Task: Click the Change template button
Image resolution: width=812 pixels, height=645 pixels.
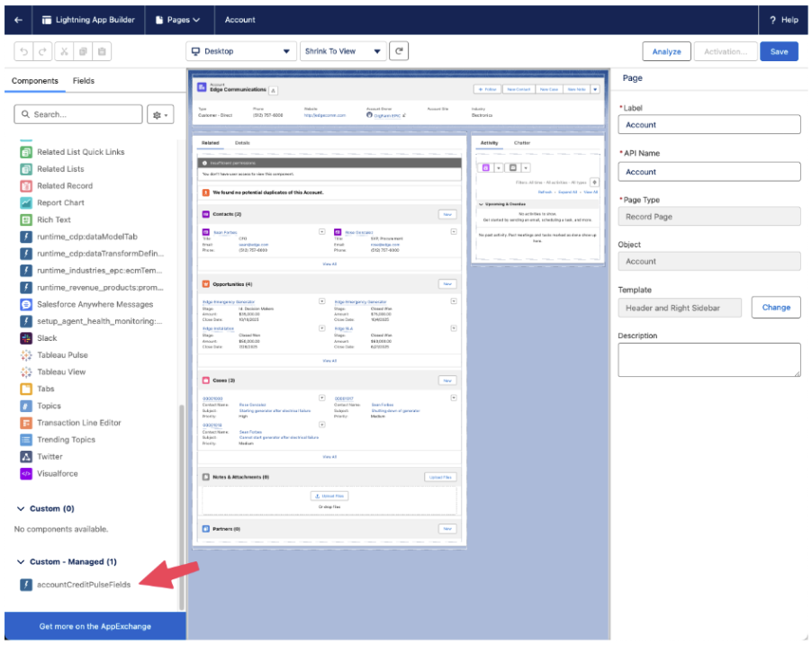Action: click(776, 308)
